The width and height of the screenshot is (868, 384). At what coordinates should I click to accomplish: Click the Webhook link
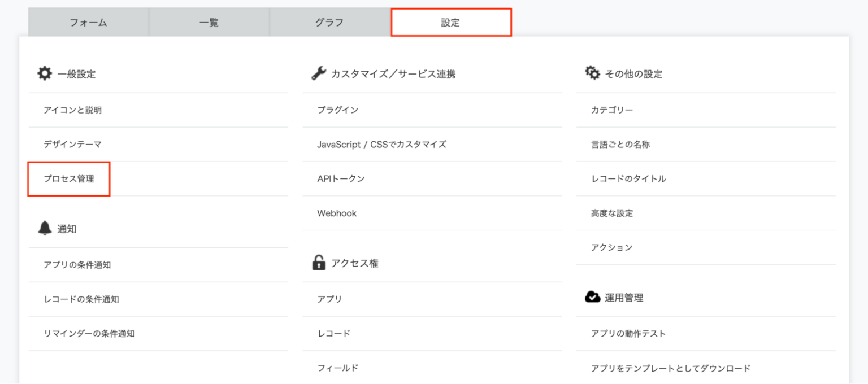point(337,213)
